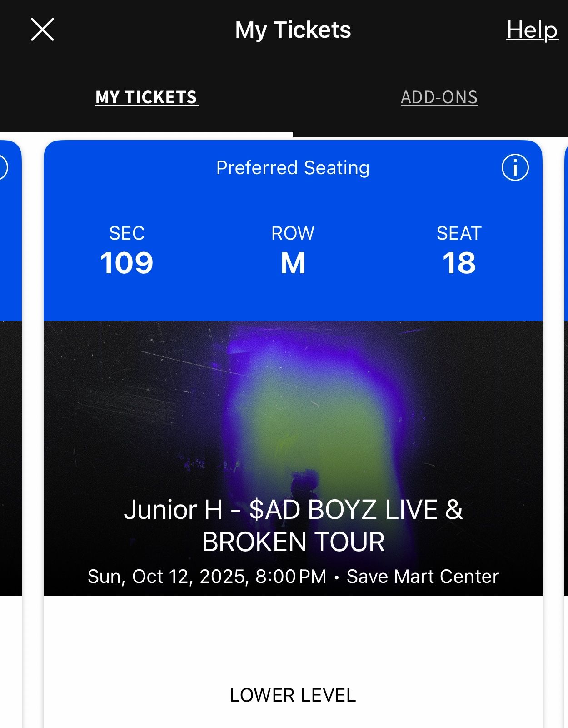This screenshot has width=568, height=728.
Task: Tap the SEC label on the ticket
Action: click(126, 233)
